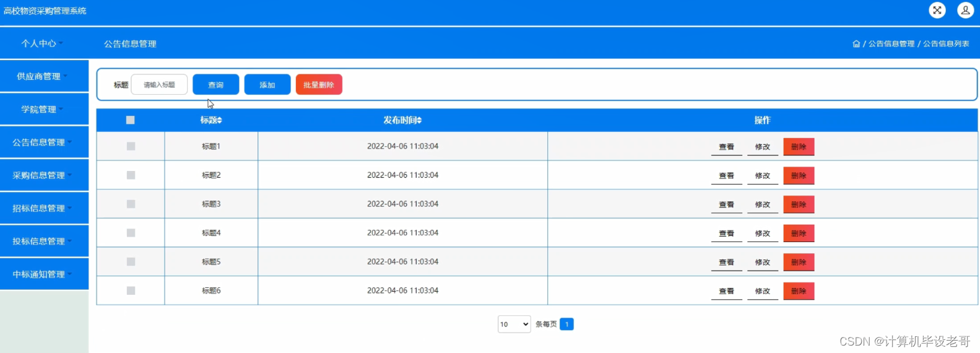The width and height of the screenshot is (980, 353).
Task: View details of row 标题3
Action: click(726, 204)
